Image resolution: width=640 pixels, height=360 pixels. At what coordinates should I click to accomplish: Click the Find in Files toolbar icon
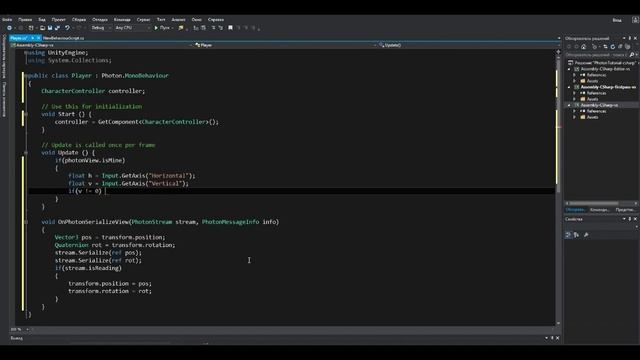click(181, 28)
